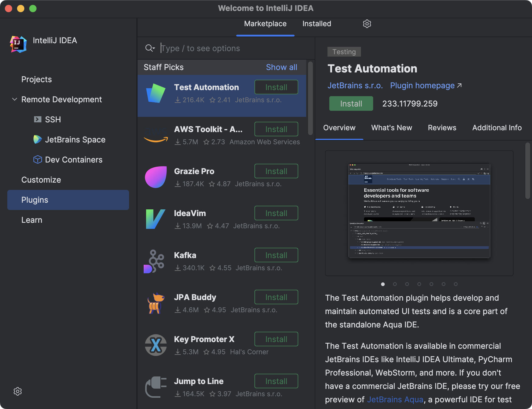Open the Plugin homepage link

(426, 86)
